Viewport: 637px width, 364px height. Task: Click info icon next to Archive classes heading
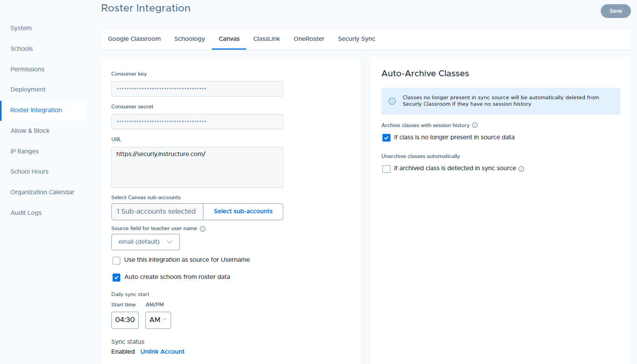pos(475,125)
